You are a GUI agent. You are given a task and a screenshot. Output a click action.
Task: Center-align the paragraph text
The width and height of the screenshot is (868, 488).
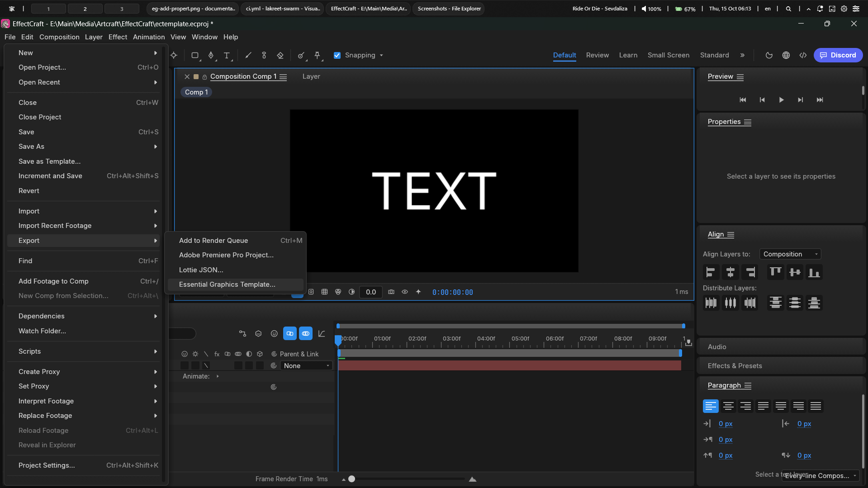tap(728, 406)
